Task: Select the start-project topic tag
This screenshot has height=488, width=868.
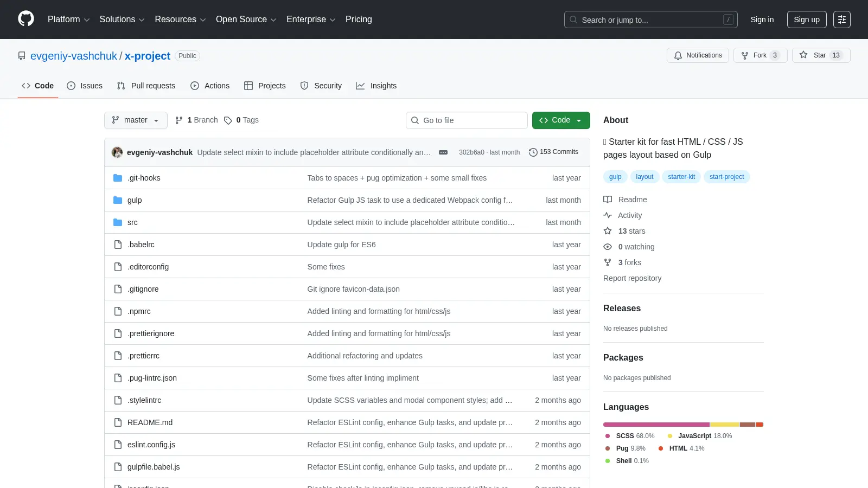Action: coord(727,177)
